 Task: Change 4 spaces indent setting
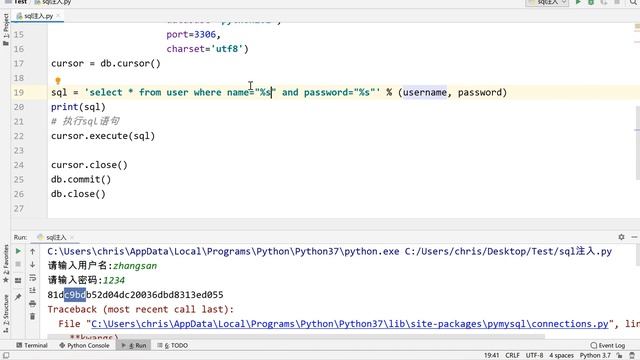point(561,356)
